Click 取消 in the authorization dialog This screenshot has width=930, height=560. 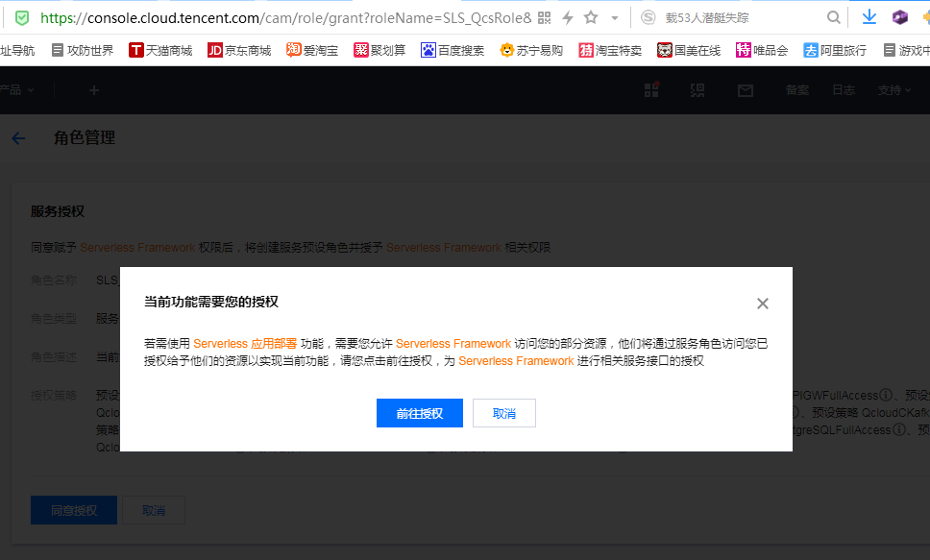[504, 413]
